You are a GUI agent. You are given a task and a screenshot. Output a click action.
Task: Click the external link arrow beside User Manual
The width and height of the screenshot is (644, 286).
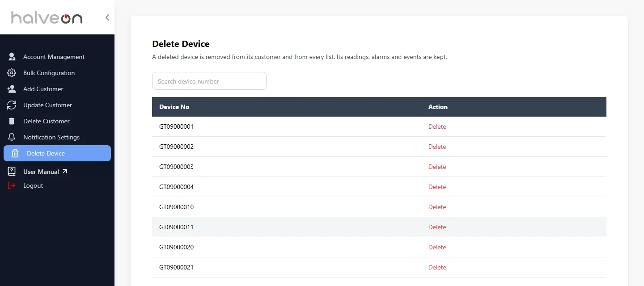65,171
